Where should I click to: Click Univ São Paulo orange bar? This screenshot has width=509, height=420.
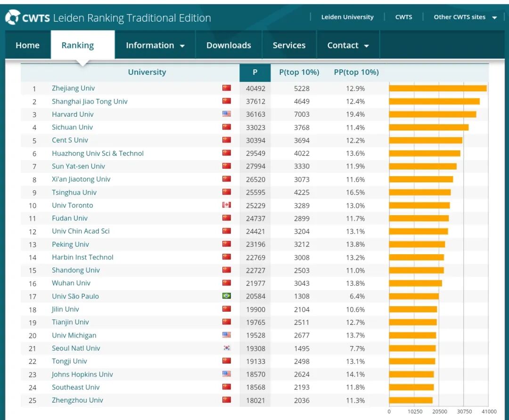point(414,296)
